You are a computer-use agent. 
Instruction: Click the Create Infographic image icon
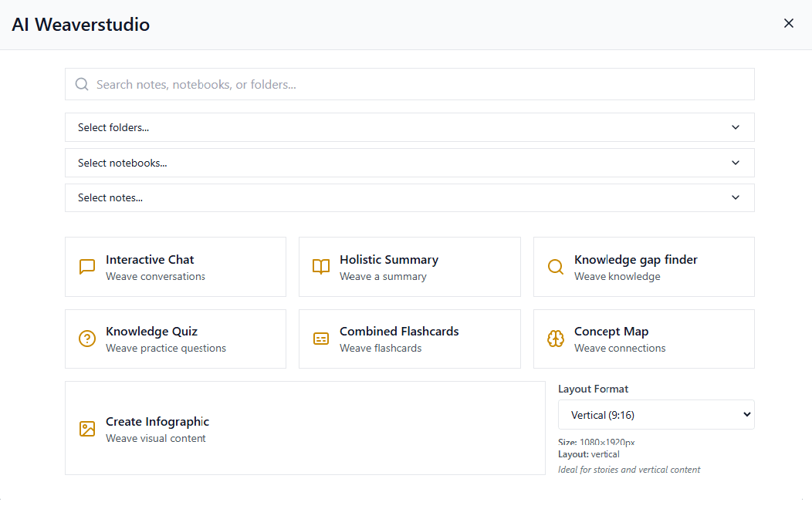[x=87, y=429]
